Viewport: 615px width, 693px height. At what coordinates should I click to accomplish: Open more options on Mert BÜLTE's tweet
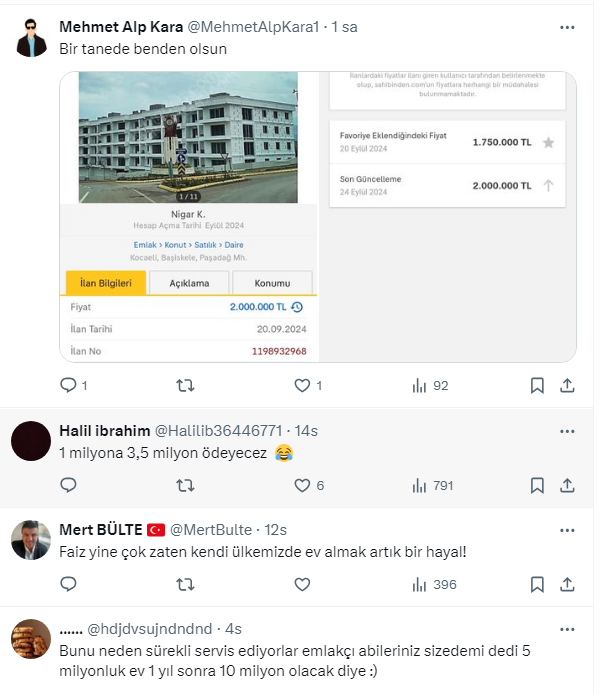567,530
